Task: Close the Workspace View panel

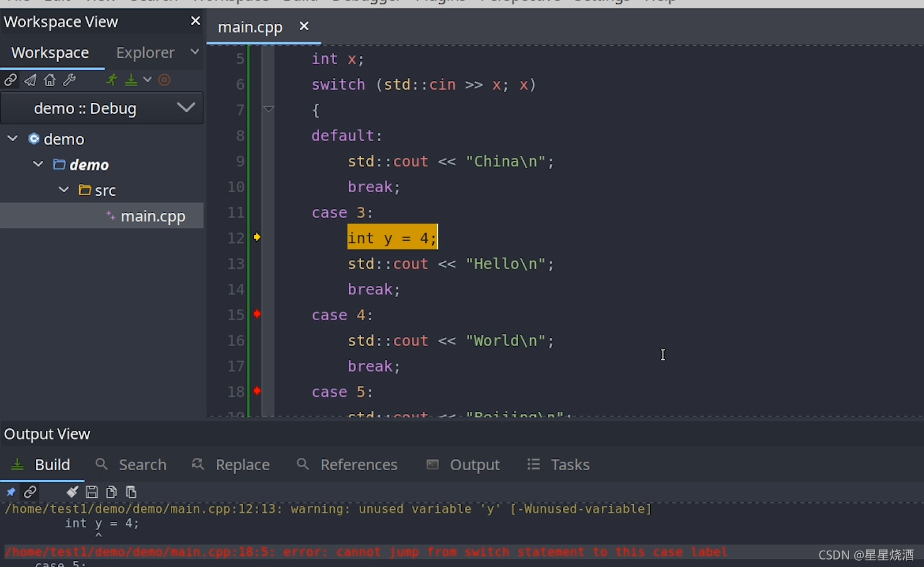Action: click(195, 21)
